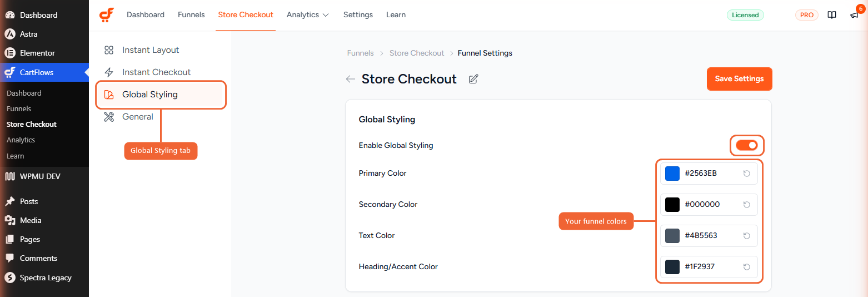This screenshot has height=297, width=868.
Task: Go to Store Checkout in the breadcrumb
Action: click(417, 53)
